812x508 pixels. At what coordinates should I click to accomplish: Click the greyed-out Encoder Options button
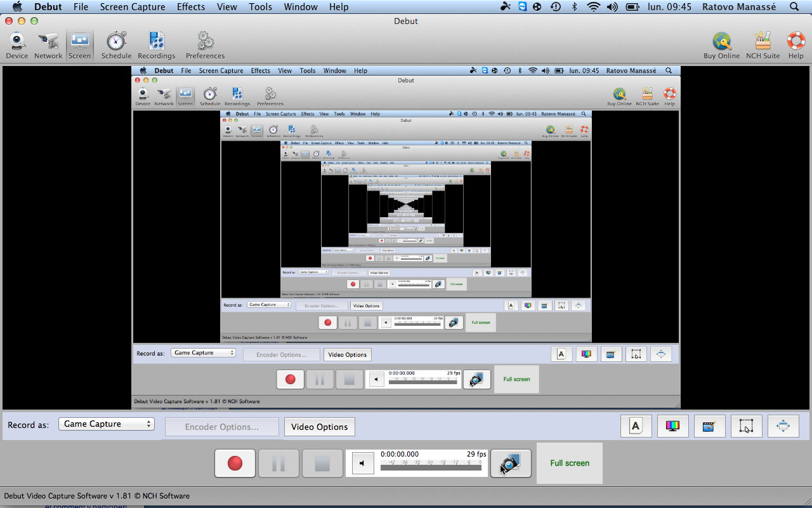(222, 427)
